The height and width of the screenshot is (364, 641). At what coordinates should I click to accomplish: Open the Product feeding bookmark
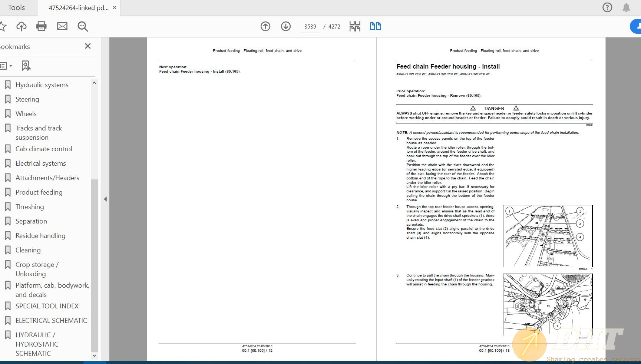point(39,192)
